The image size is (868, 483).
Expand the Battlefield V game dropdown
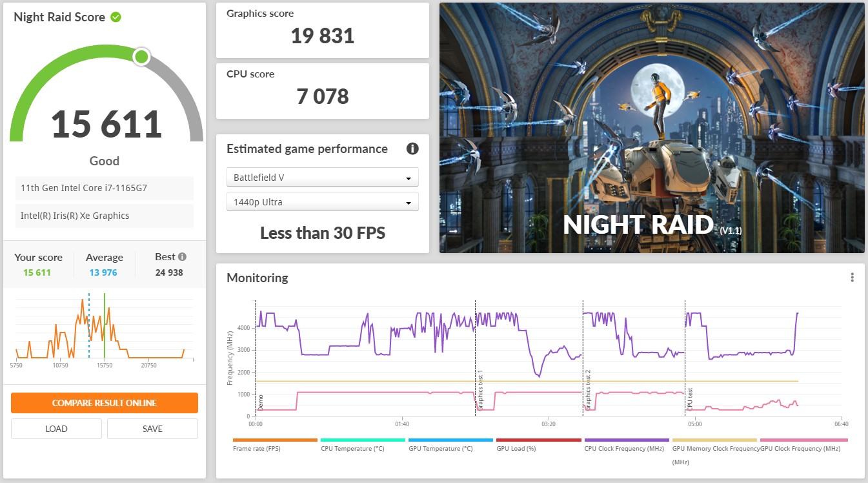(322, 178)
